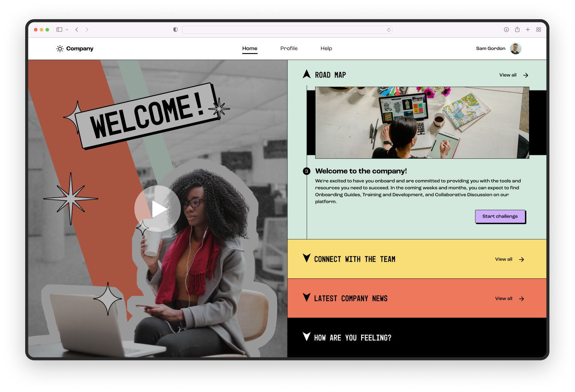Open a new tab with the plus icon

pos(528,30)
